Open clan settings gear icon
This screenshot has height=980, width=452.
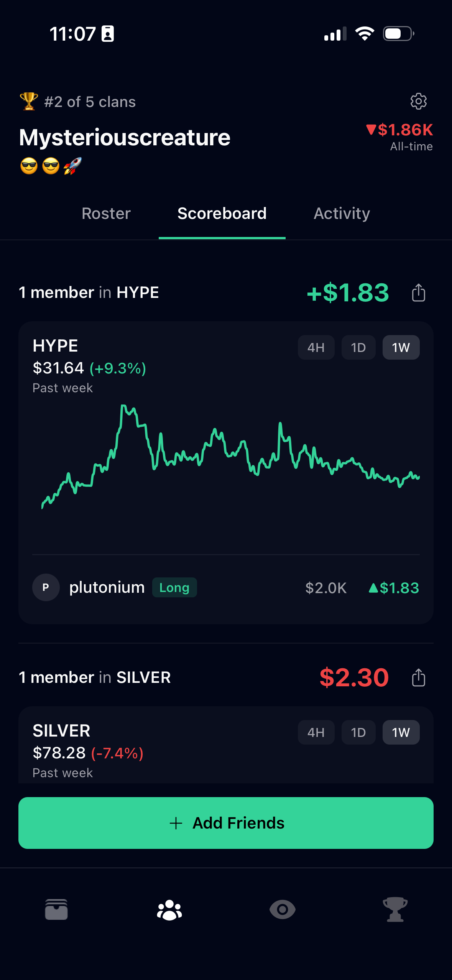418,102
